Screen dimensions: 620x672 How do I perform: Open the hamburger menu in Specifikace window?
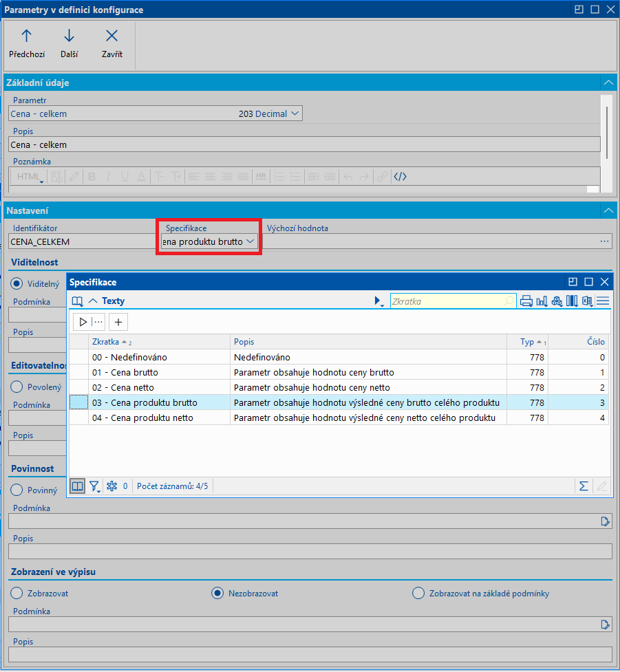point(603,301)
